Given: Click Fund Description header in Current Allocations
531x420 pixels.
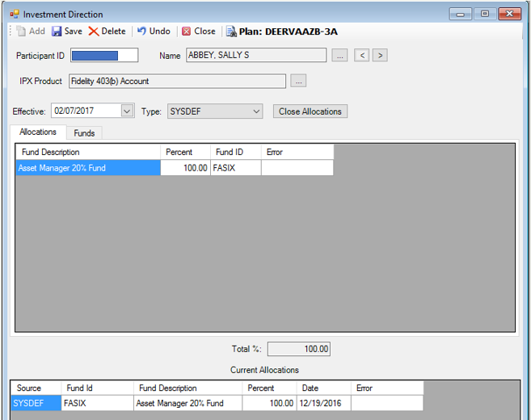Looking at the screenshot, I should pos(188,388).
